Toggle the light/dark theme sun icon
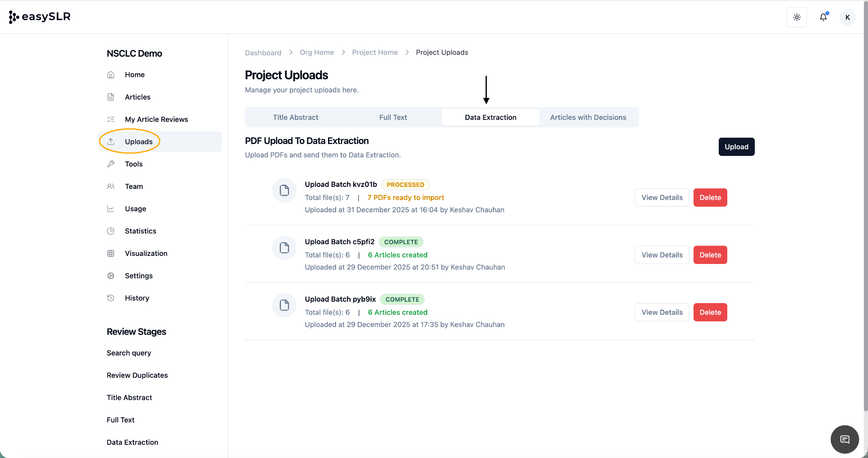 tap(797, 17)
